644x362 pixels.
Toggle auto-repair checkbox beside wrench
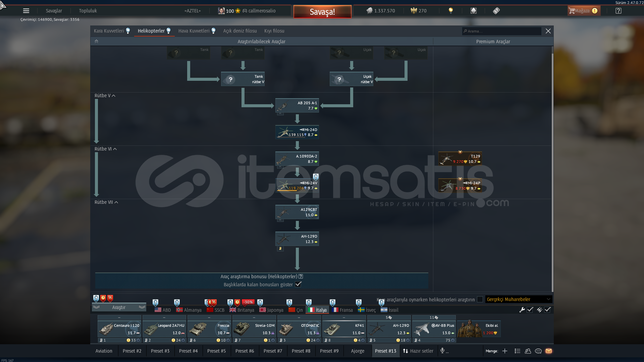pos(530,310)
